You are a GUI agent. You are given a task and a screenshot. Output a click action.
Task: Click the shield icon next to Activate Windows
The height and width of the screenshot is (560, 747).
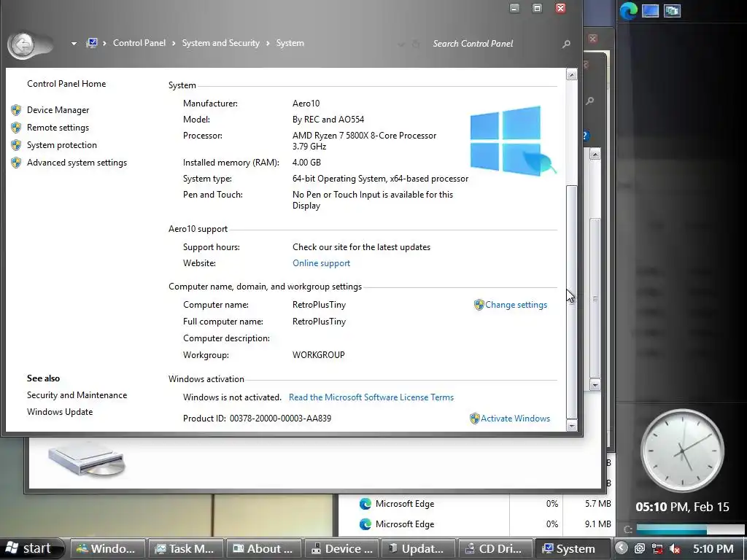[x=474, y=419]
